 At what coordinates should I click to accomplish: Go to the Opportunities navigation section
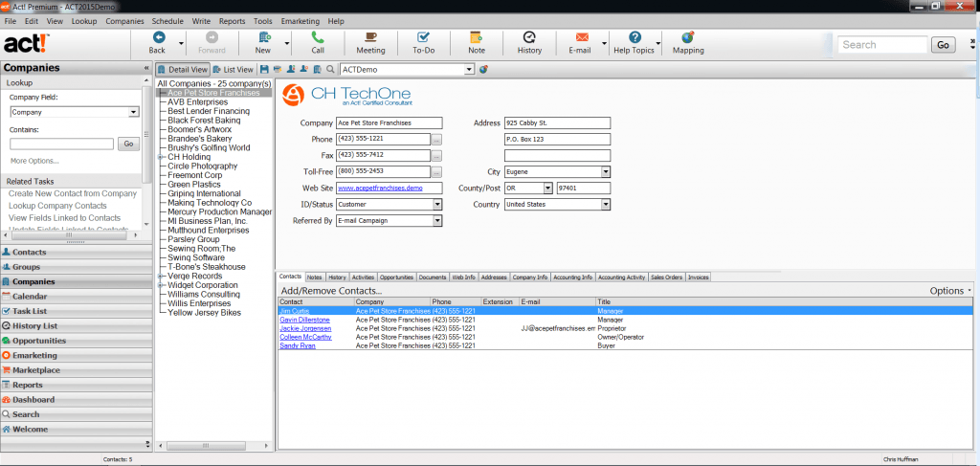77,341
